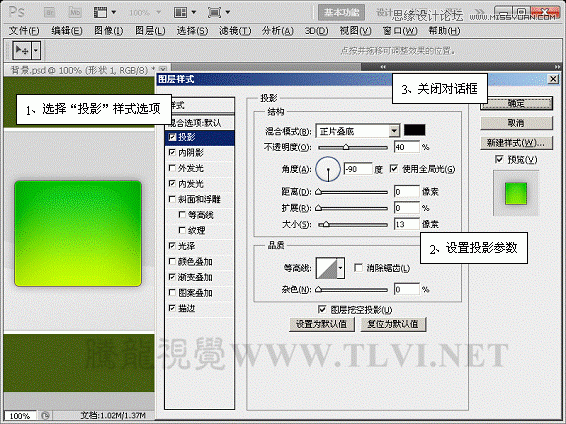Screen dimensions: 566x424
Task: Open the Move tool preset picker arrow
Action: pos(36,50)
